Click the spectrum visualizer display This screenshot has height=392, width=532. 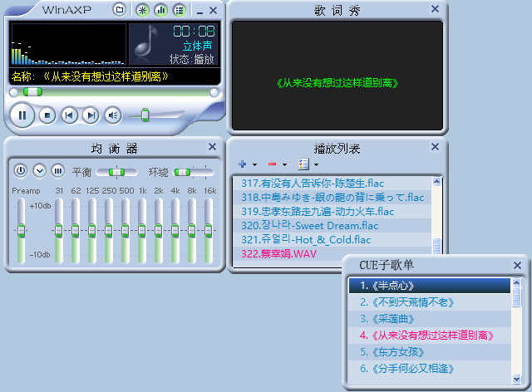coord(68,44)
